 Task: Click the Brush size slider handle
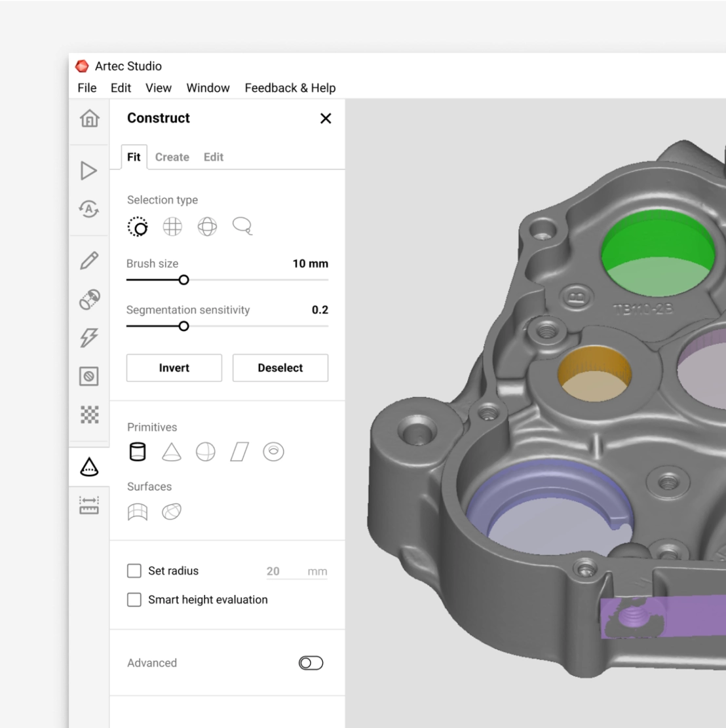coord(184,280)
